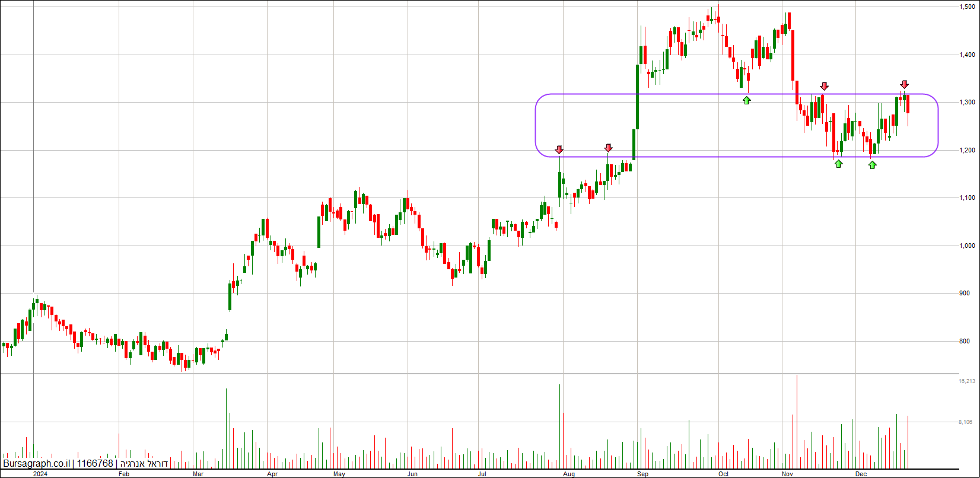Click the rightmost red down arrow in late December
Screen dimensions: 980x478
pos(904,84)
